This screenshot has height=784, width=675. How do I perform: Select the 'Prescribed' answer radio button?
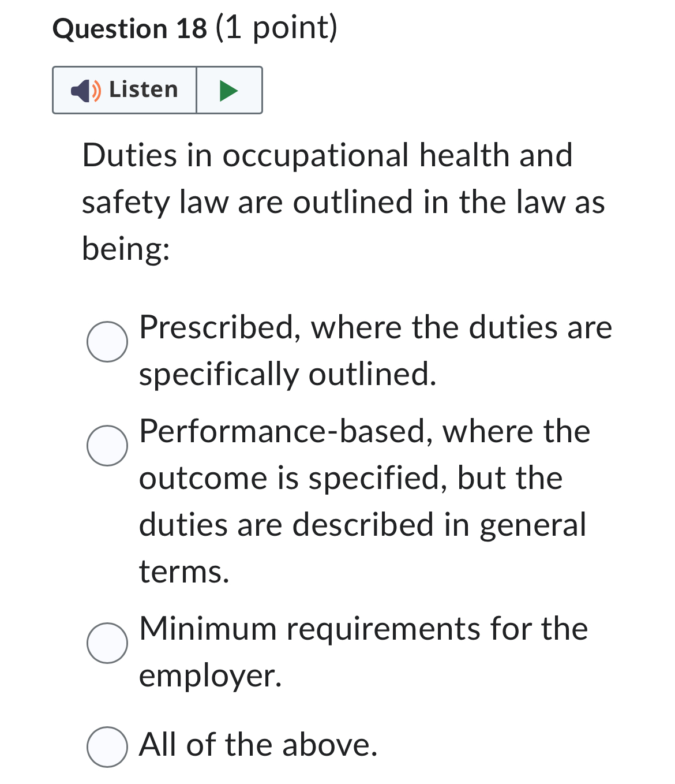coord(107,342)
